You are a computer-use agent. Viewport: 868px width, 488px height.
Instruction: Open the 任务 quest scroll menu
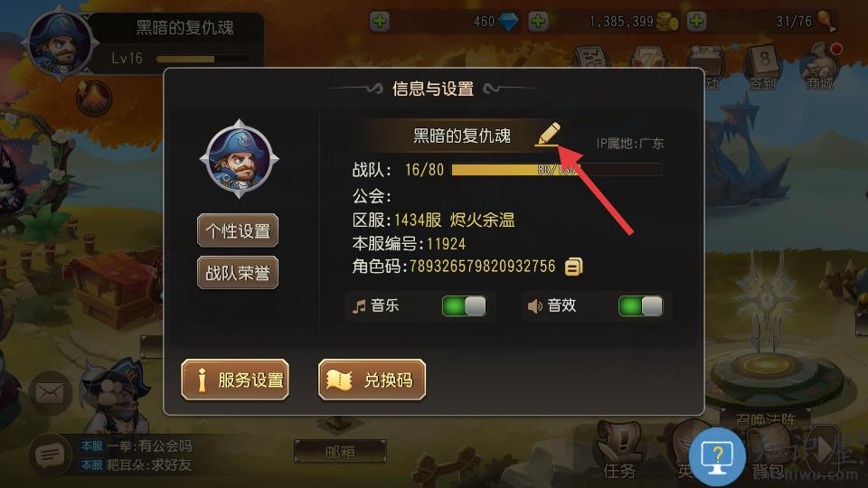pyautogui.click(x=618, y=451)
